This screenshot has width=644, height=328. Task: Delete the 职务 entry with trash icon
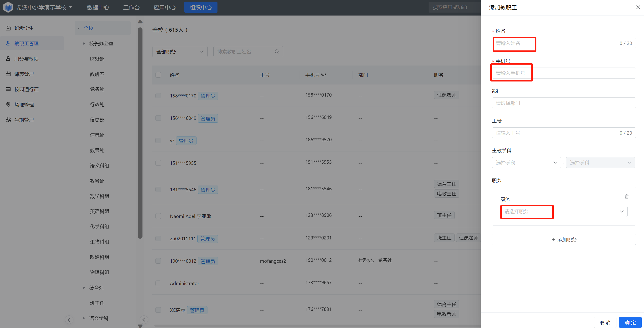pyautogui.click(x=626, y=196)
